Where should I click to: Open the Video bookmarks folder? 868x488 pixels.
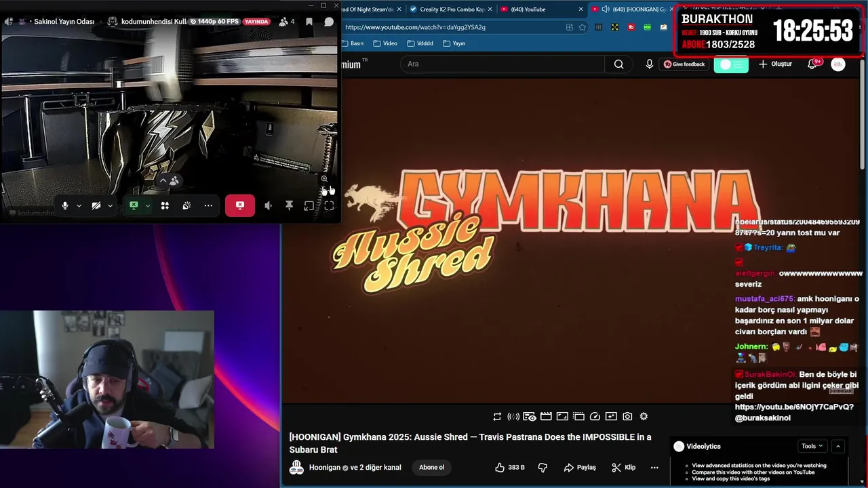click(x=385, y=43)
